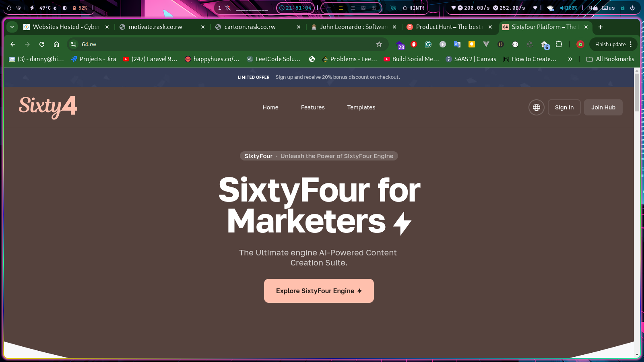This screenshot has height=362, width=644.
Task: Open the red AdBlock hand extension
Action: [x=414, y=44]
